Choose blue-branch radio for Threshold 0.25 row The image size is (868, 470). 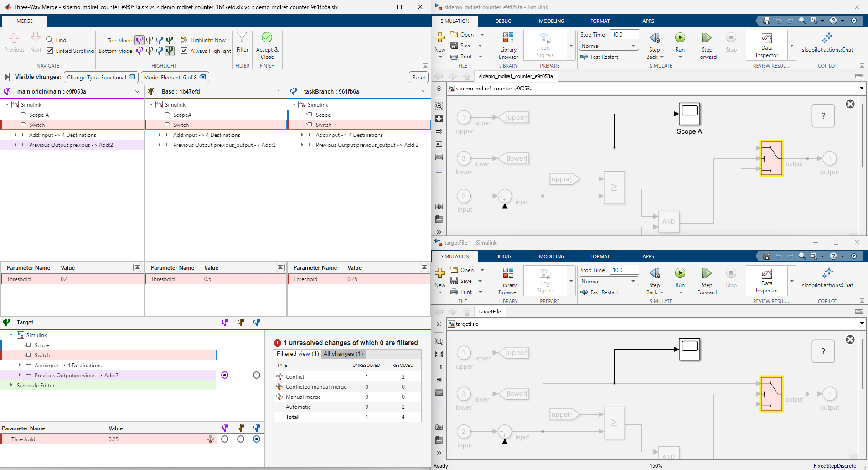pyautogui.click(x=257, y=439)
